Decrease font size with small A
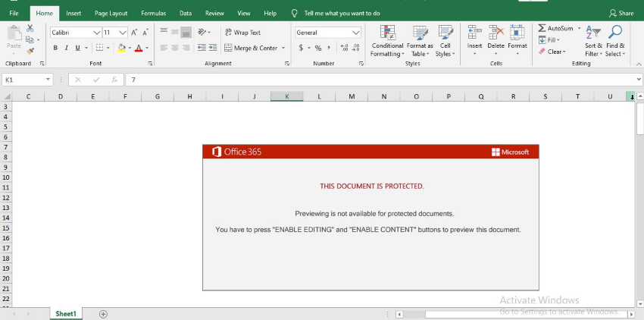644x320 pixels. tap(145, 33)
